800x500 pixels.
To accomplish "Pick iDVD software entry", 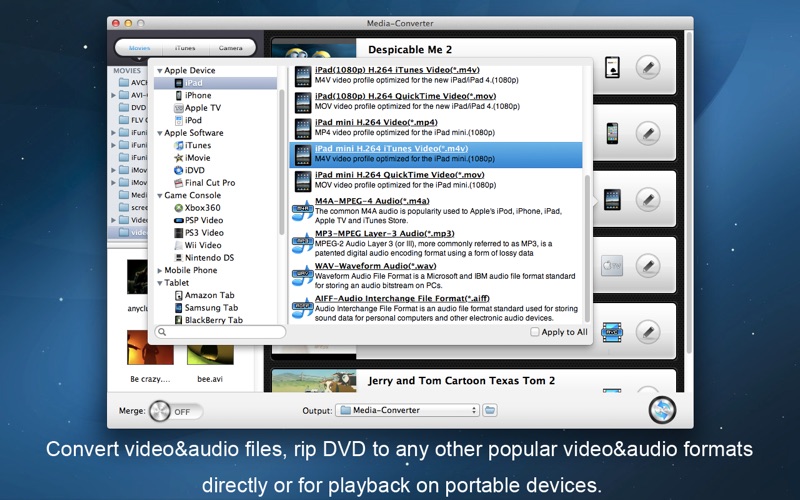I will coord(189,170).
